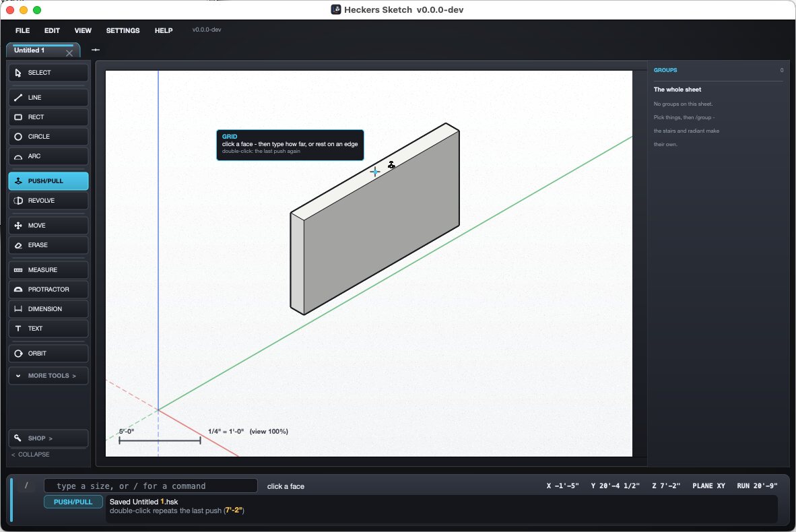This screenshot has height=532, width=796.
Task: Click the v0.0.0-dev version label
Action: coord(207,30)
